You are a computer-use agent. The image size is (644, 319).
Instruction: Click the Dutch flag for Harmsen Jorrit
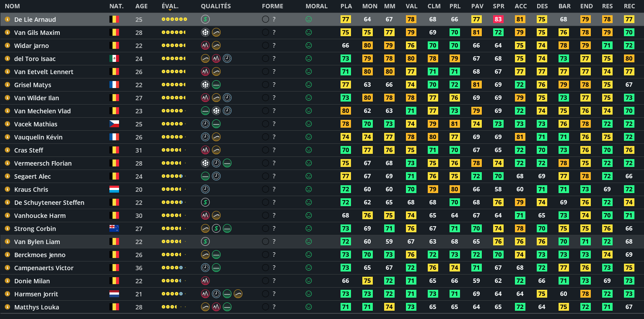click(114, 294)
